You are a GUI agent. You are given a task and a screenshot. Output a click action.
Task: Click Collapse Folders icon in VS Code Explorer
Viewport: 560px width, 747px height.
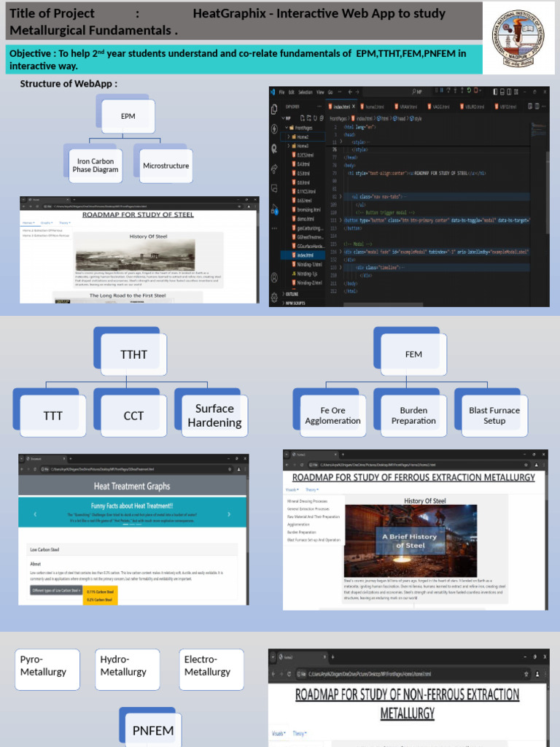[x=322, y=117]
